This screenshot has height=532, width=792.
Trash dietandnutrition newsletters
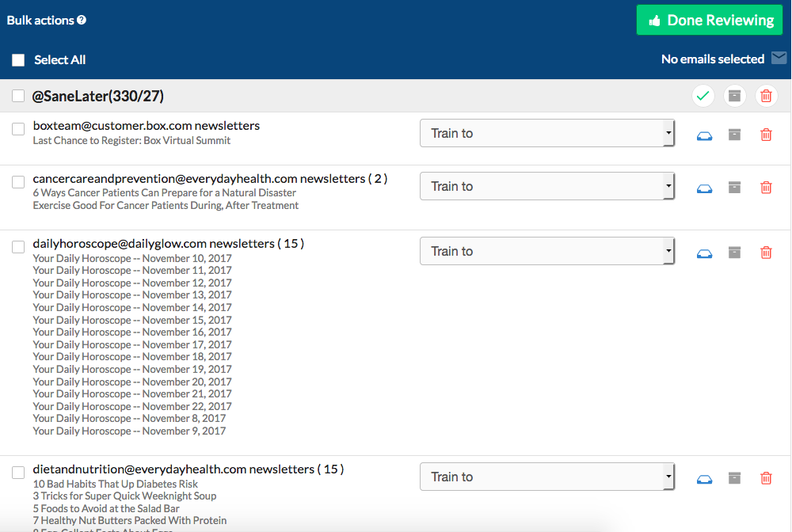click(766, 478)
